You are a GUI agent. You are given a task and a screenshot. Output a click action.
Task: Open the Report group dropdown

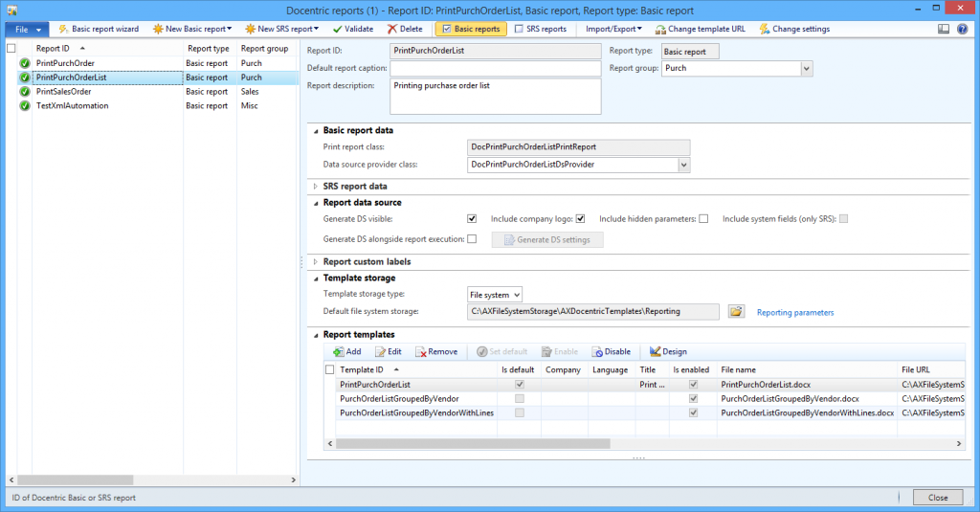coord(807,69)
